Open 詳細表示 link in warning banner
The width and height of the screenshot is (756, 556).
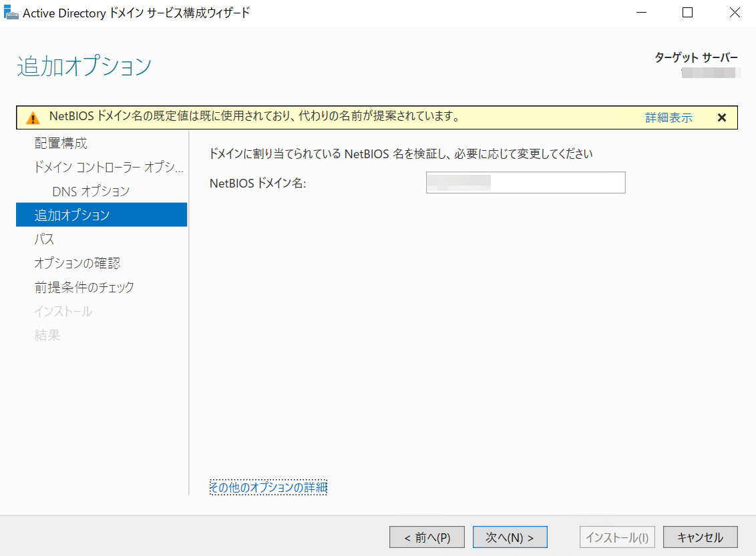669,118
